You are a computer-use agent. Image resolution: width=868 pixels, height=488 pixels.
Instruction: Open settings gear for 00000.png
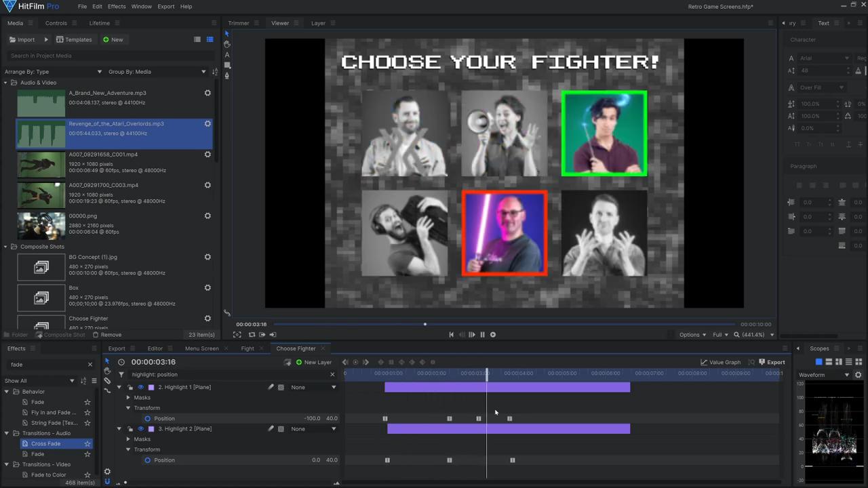tap(208, 216)
